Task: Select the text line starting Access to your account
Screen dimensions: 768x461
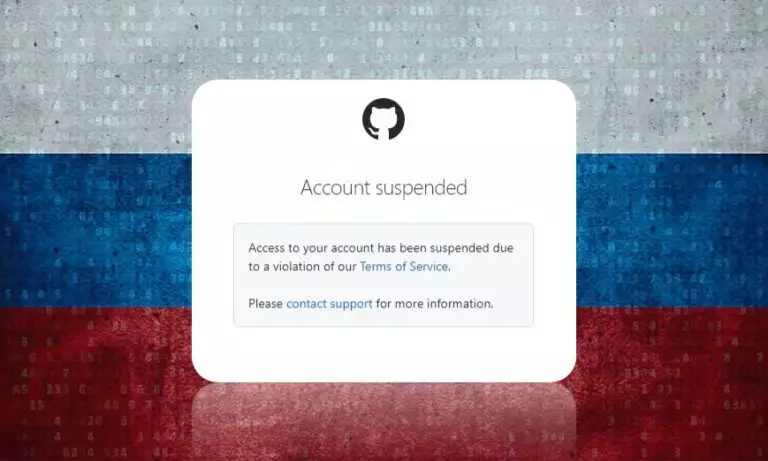Action: tap(381, 248)
